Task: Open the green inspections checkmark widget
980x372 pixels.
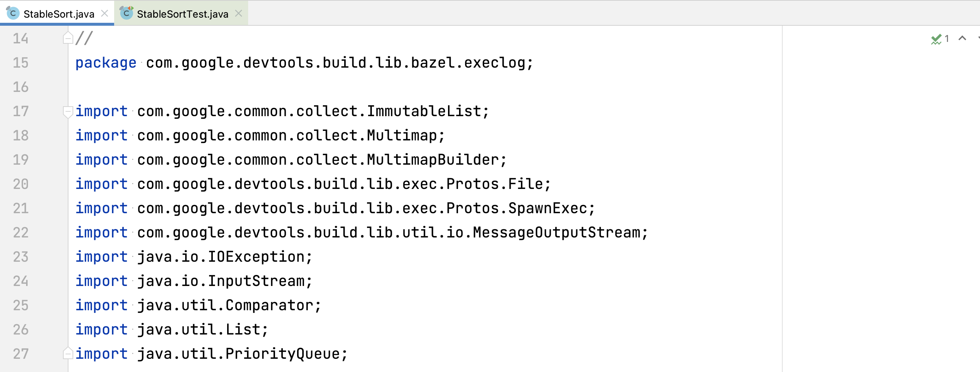Action: pos(937,38)
